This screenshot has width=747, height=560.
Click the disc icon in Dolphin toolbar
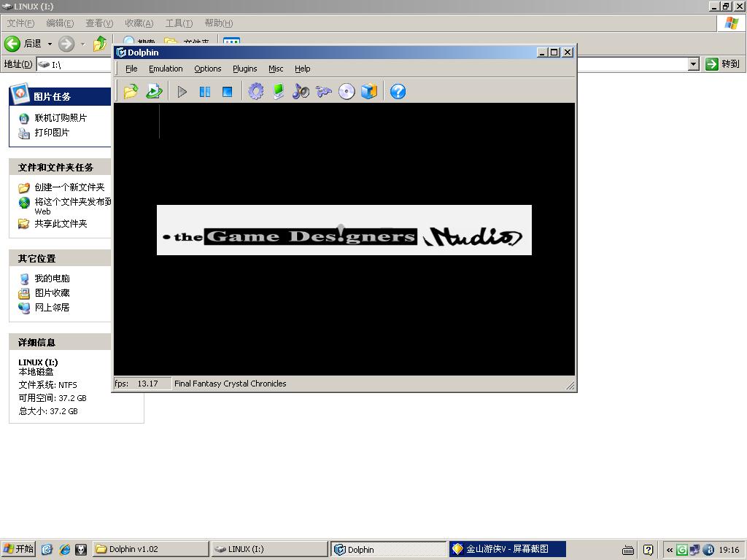click(347, 91)
